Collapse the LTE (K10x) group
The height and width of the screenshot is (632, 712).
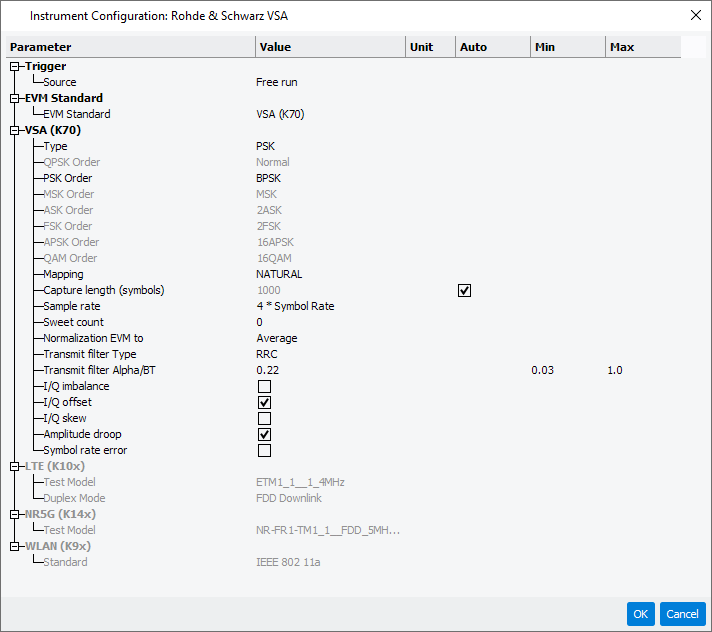coord(15,466)
